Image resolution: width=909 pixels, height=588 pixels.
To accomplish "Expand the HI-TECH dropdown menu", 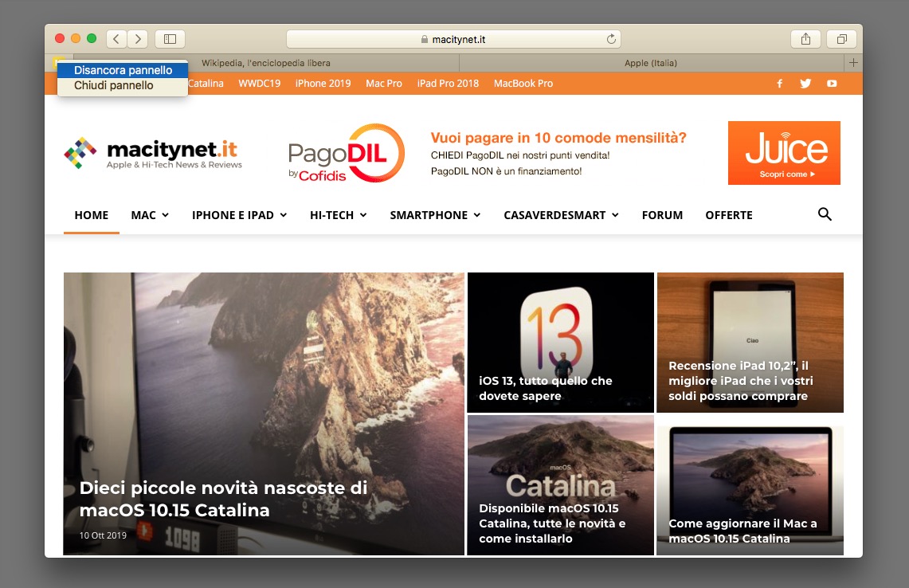I will tap(338, 215).
